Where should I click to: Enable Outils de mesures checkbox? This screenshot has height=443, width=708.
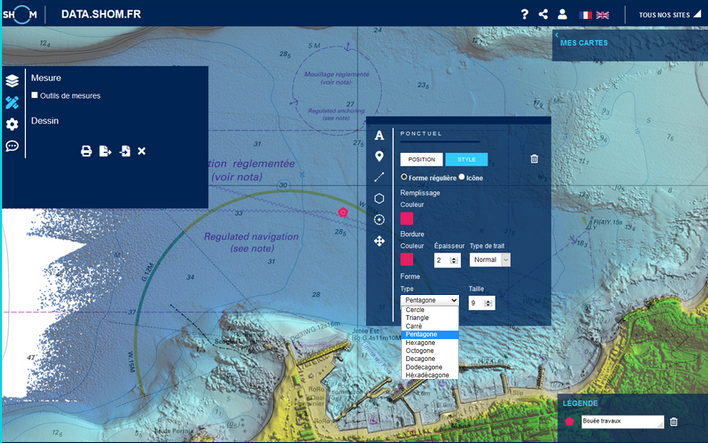point(35,95)
